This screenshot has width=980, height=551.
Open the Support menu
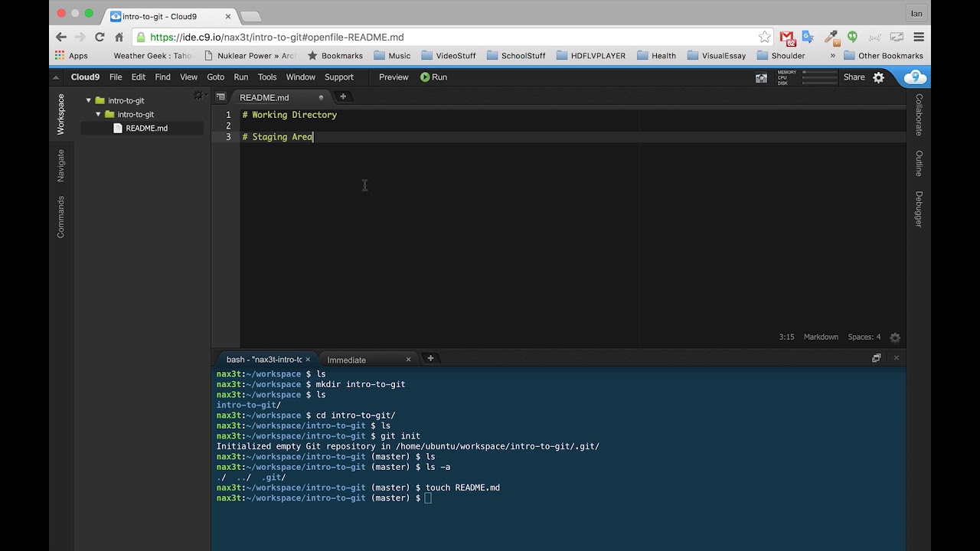[338, 77]
